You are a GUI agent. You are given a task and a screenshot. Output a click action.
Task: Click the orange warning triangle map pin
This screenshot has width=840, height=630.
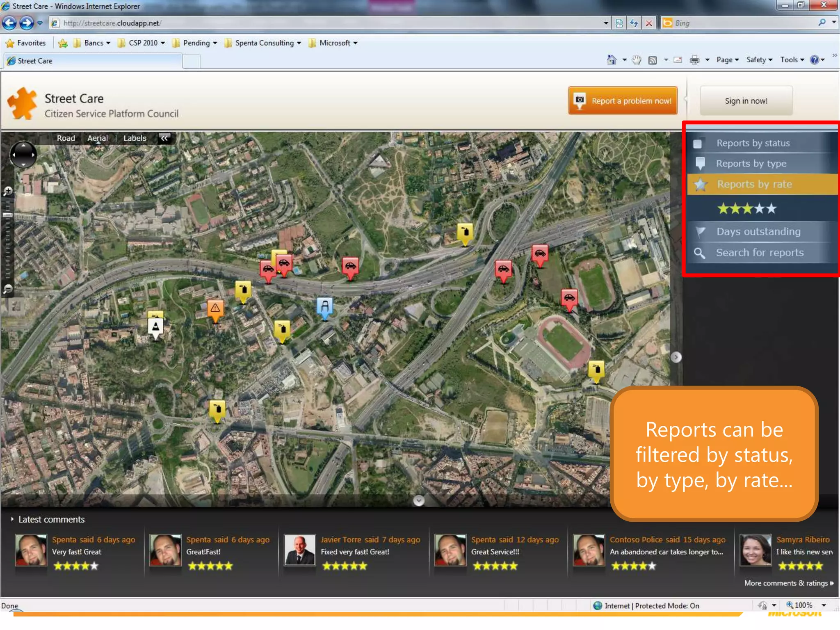click(215, 310)
